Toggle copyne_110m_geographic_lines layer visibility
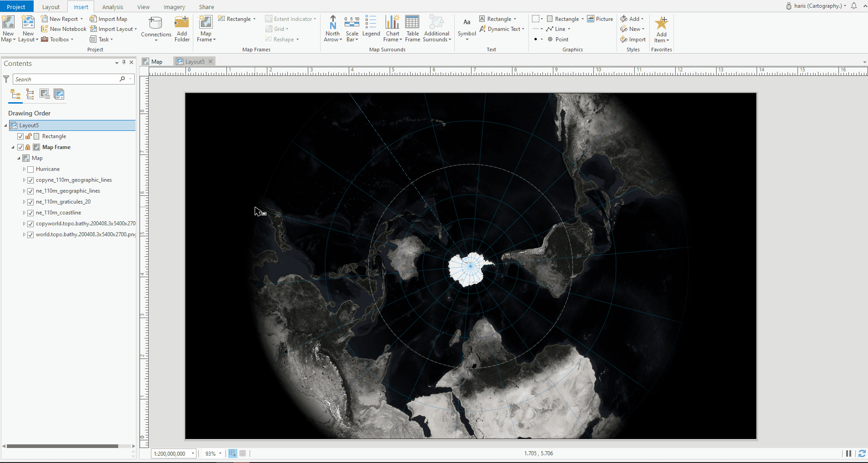 click(30, 180)
